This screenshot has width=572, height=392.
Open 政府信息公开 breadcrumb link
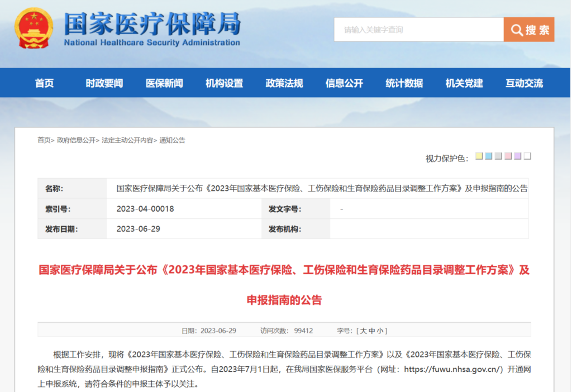pyautogui.click(x=76, y=140)
